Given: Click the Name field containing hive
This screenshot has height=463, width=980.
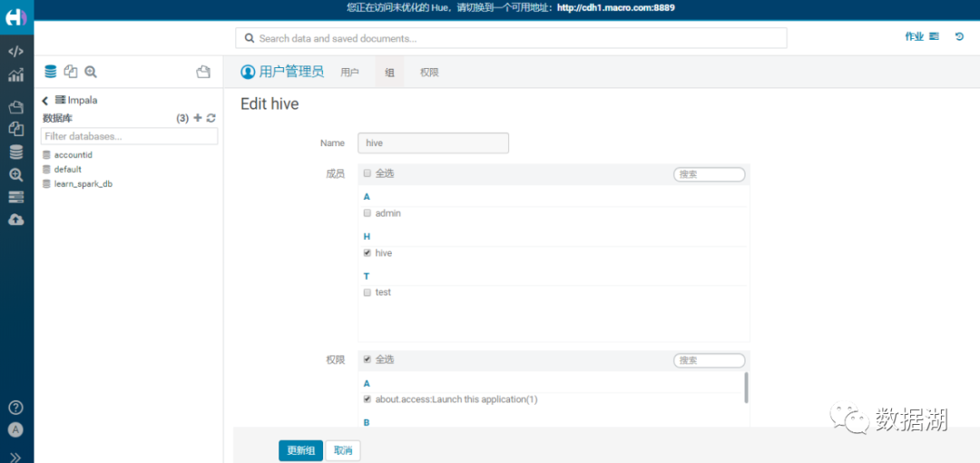Looking at the screenshot, I should pyautogui.click(x=433, y=143).
